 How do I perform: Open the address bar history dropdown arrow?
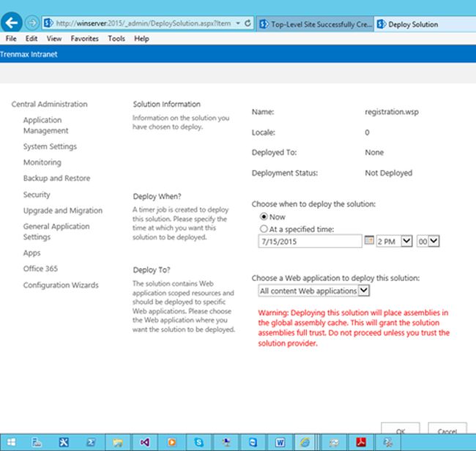coord(238,23)
